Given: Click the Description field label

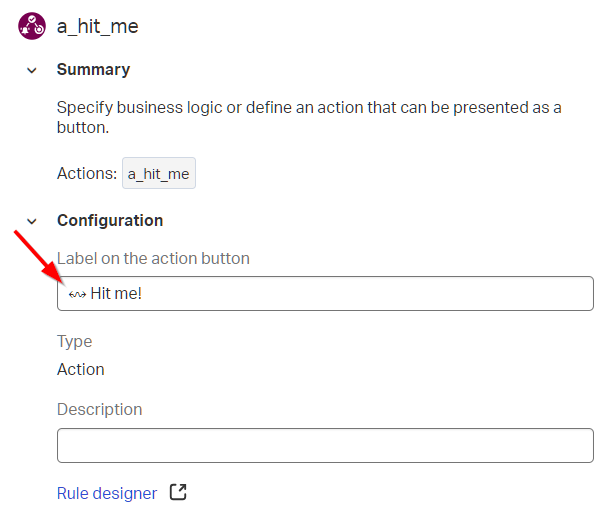Looking at the screenshot, I should coord(99,409).
